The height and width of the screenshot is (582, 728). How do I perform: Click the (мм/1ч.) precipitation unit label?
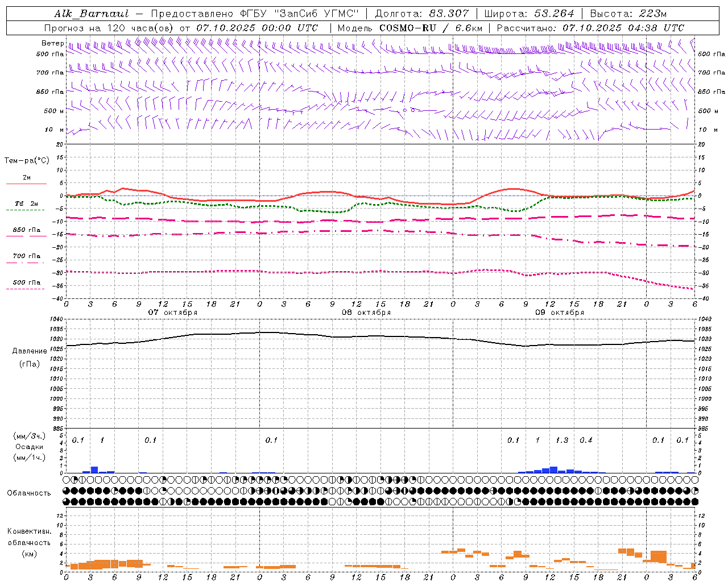(x=30, y=458)
